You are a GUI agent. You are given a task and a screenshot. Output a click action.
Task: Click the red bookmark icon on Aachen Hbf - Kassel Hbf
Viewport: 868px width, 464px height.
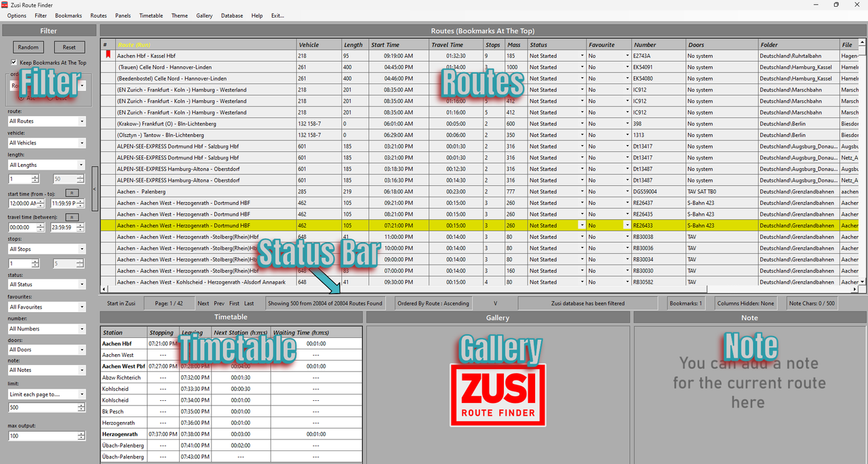click(107, 55)
